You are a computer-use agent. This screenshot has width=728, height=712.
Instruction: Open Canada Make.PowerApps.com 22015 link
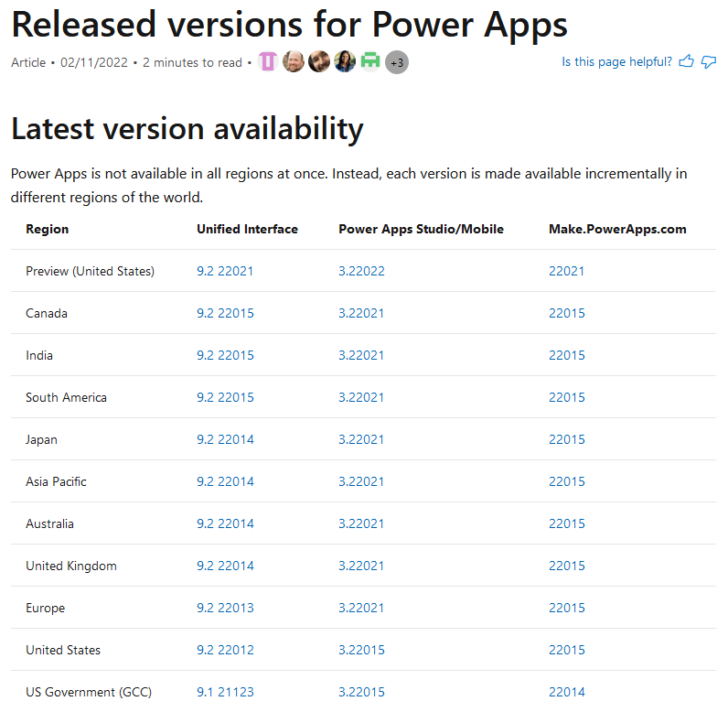click(567, 314)
